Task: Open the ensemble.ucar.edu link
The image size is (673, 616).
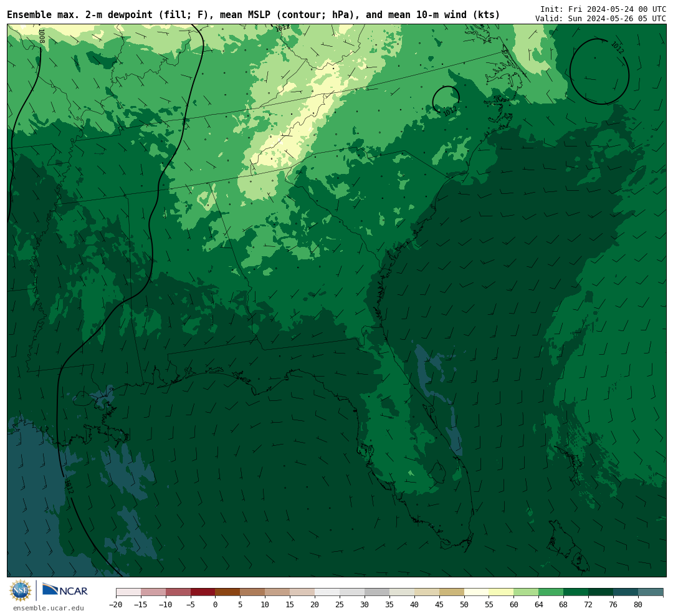Action: (x=49, y=608)
